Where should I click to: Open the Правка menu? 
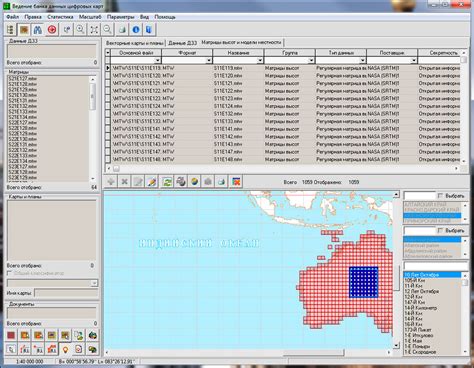click(33, 17)
